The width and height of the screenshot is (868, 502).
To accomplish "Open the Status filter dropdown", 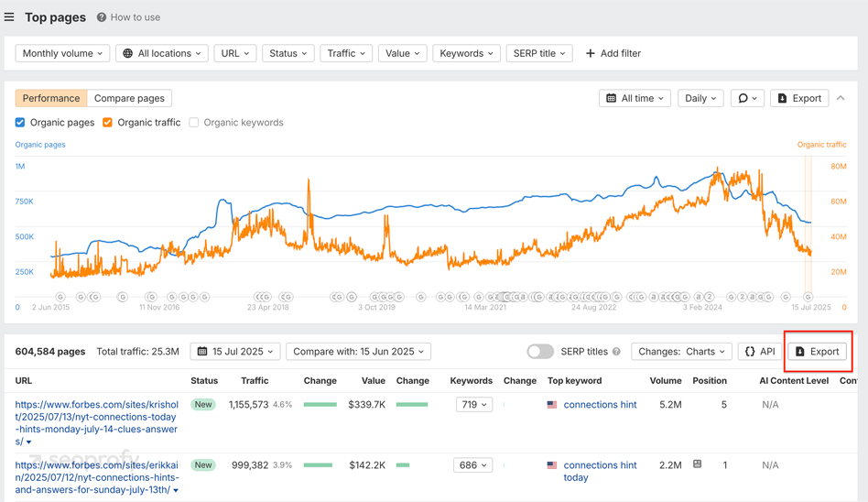I will coord(288,53).
